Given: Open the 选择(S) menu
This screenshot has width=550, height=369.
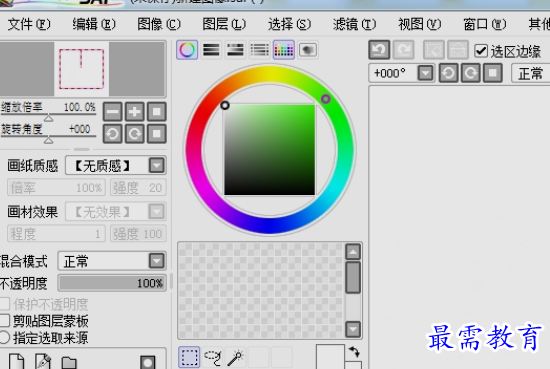Looking at the screenshot, I should point(289,24).
